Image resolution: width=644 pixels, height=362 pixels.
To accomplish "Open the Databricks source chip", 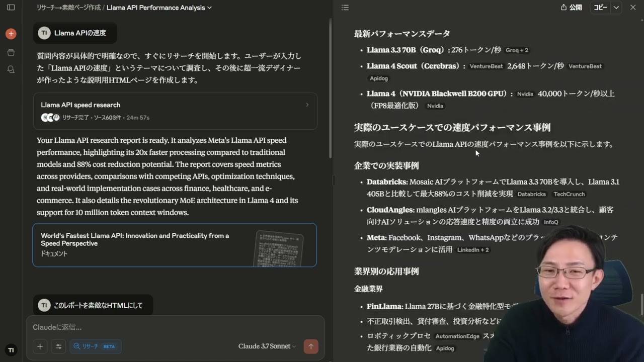I will pos(532,194).
